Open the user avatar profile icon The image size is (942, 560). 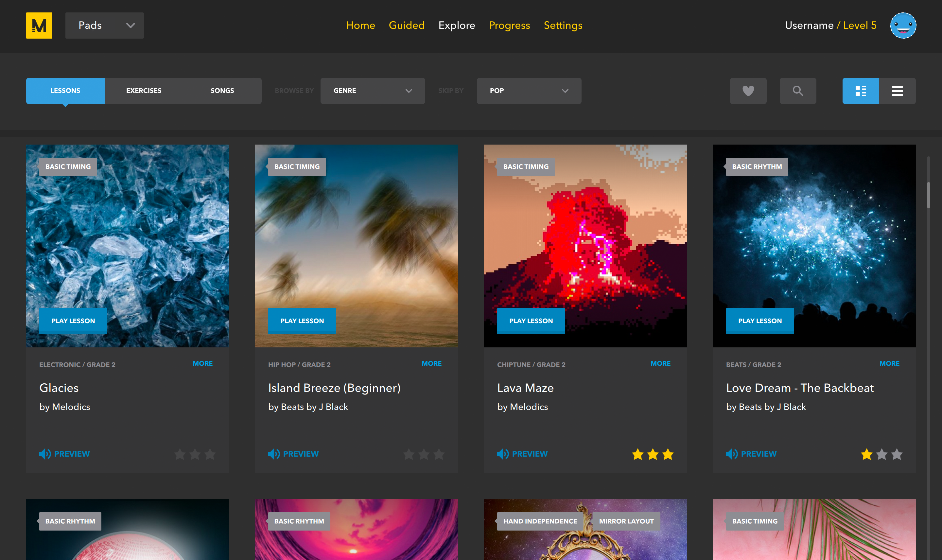(x=903, y=25)
